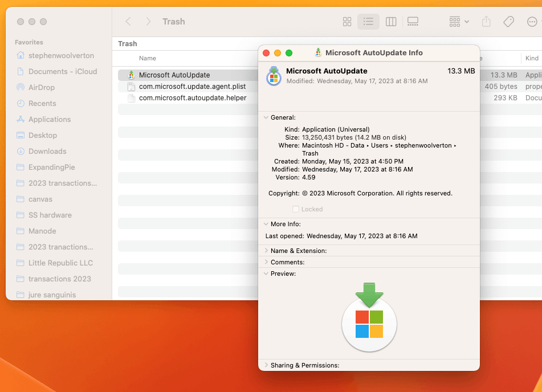Click the large AutoUpdate preview image
This screenshot has width=542, height=392.
369,317
